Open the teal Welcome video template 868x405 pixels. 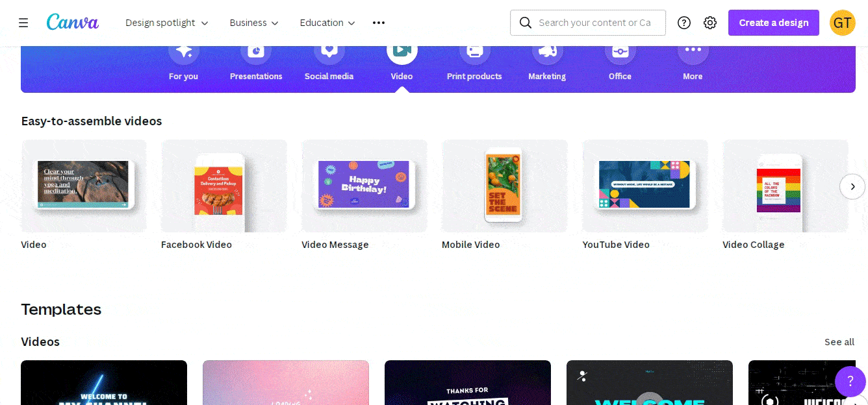point(650,383)
